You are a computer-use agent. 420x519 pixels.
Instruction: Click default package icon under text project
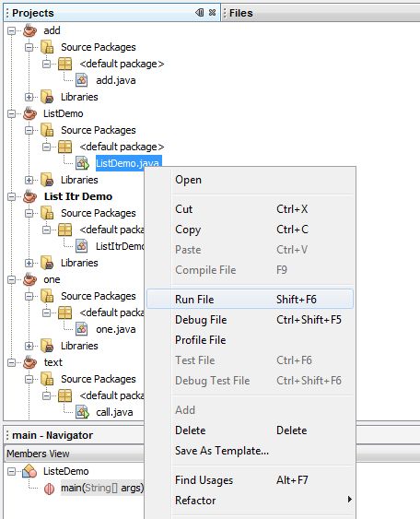tap(64, 395)
